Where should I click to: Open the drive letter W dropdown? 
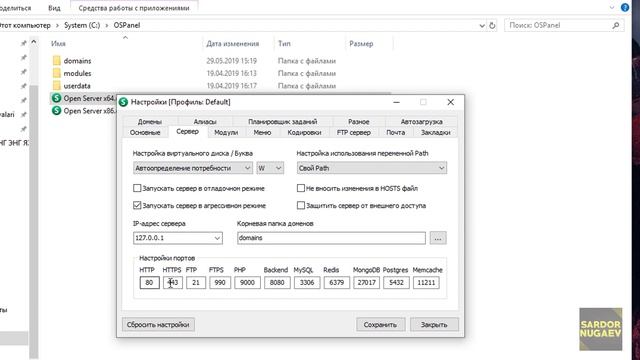click(x=270, y=168)
